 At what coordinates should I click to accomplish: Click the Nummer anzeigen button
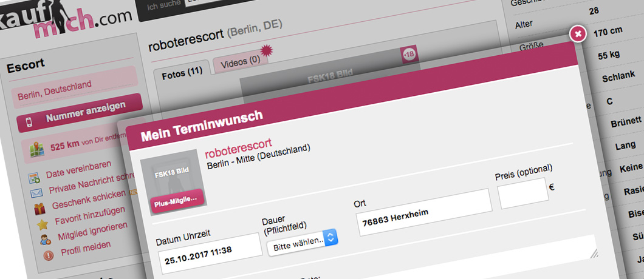[80, 113]
